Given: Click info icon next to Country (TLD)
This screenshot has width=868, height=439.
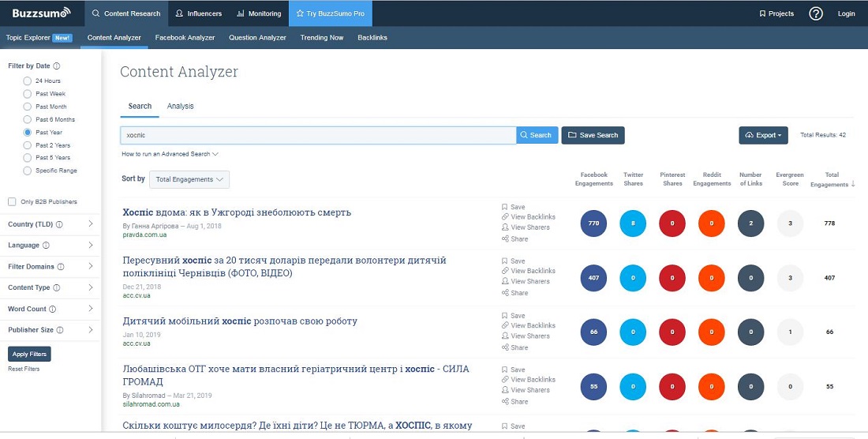Looking at the screenshot, I should pos(59,225).
